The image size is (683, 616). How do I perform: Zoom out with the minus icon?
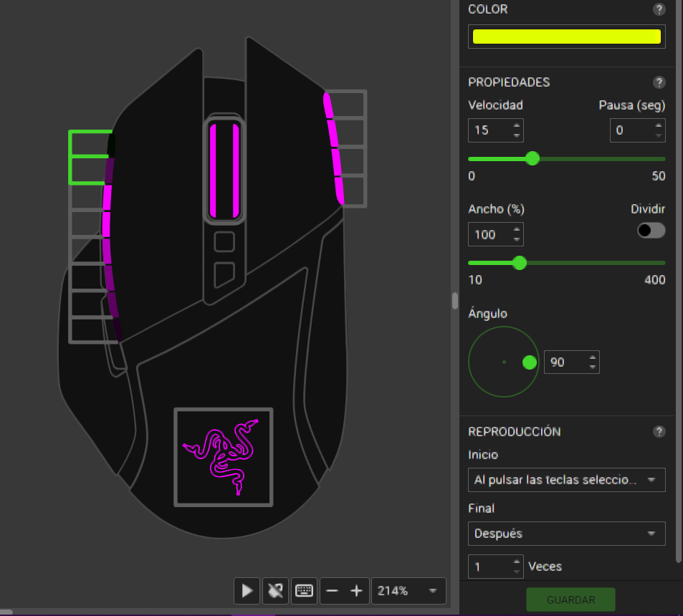tap(332, 591)
